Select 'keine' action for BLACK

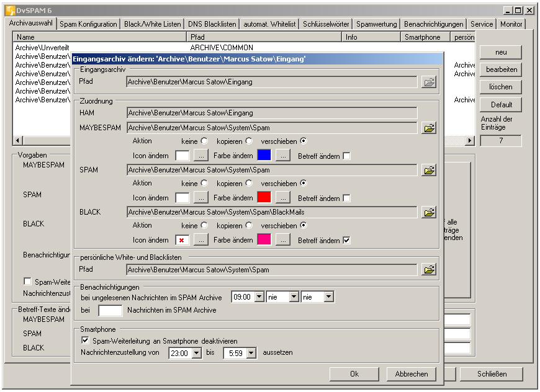tap(205, 225)
